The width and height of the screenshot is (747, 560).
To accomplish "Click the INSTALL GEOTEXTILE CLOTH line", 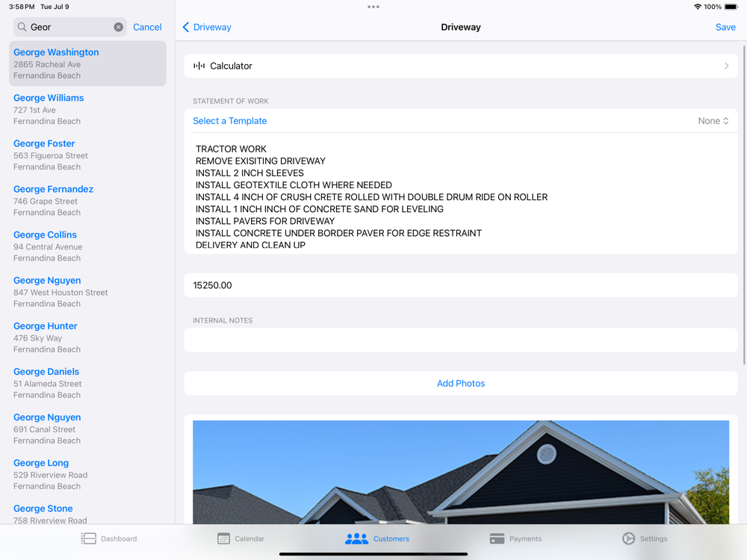I will click(x=294, y=184).
